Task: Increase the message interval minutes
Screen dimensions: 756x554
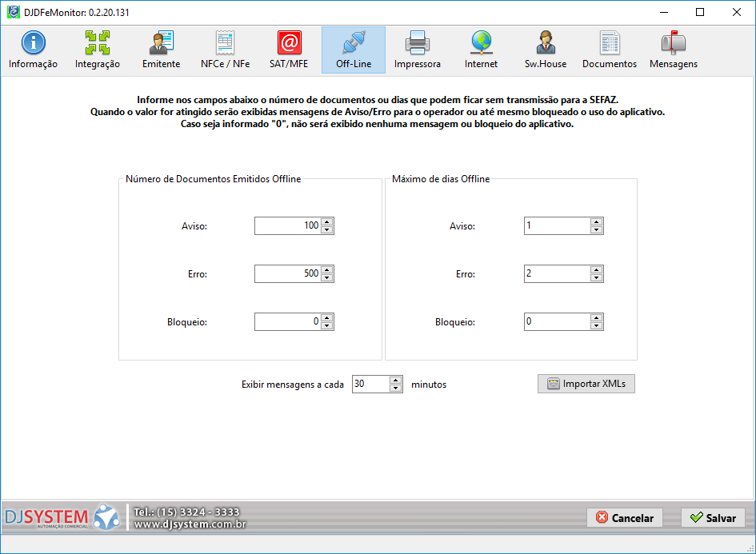Action: pyautogui.click(x=396, y=380)
